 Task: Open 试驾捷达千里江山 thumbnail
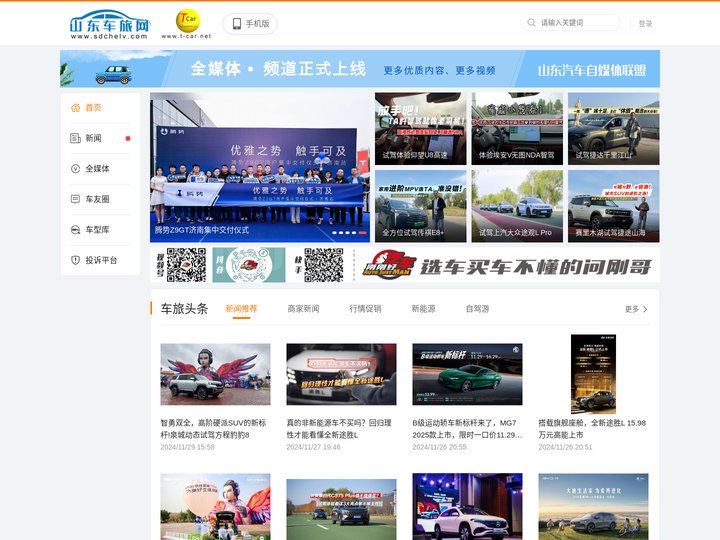click(613, 129)
